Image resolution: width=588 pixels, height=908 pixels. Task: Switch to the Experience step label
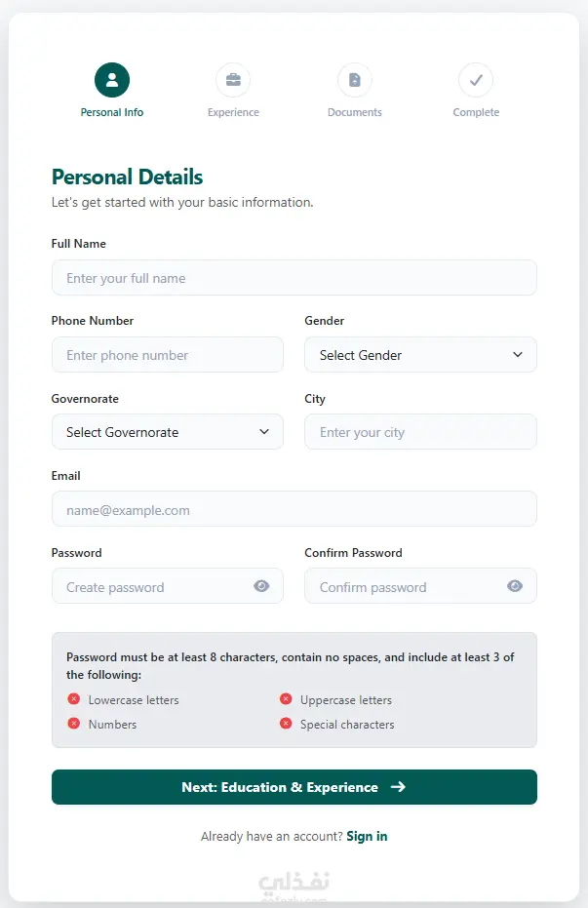point(233,112)
